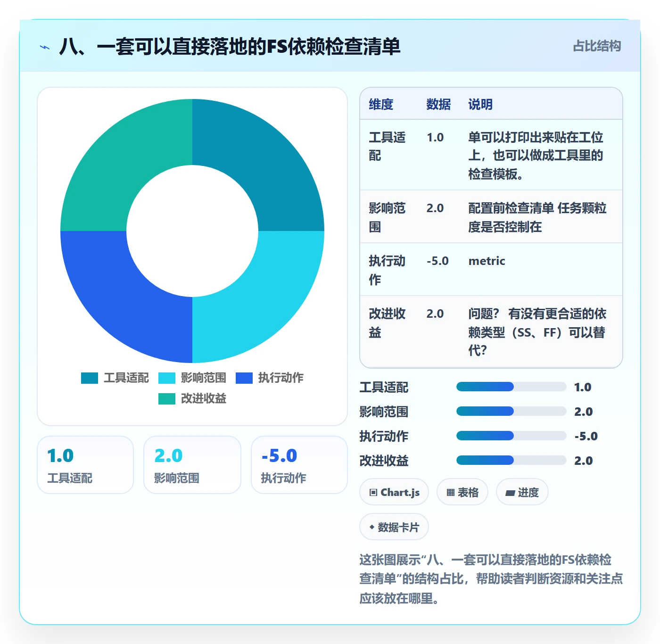Click the 维度 column header
The width and height of the screenshot is (660, 644).
[381, 104]
